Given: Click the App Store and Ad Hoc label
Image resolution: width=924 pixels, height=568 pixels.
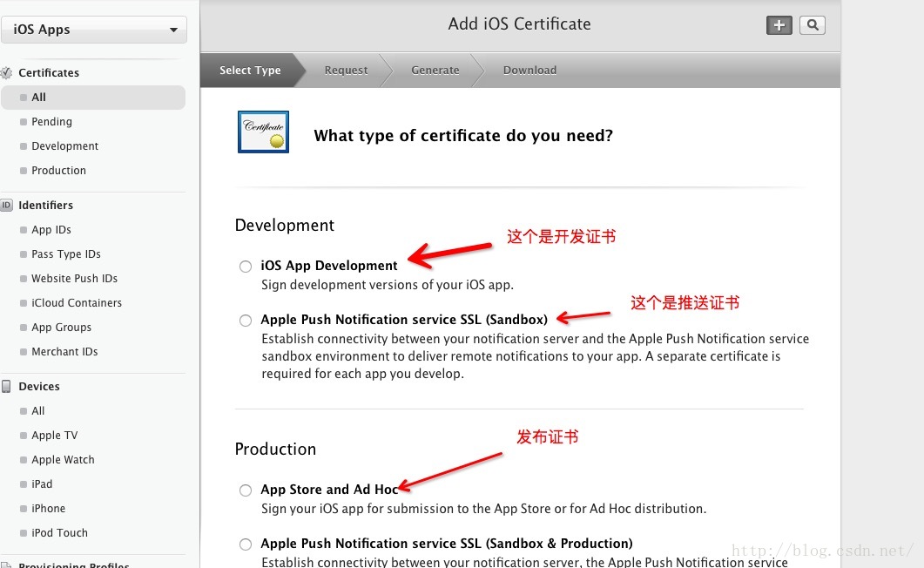Looking at the screenshot, I should click(x=329, y=489).
